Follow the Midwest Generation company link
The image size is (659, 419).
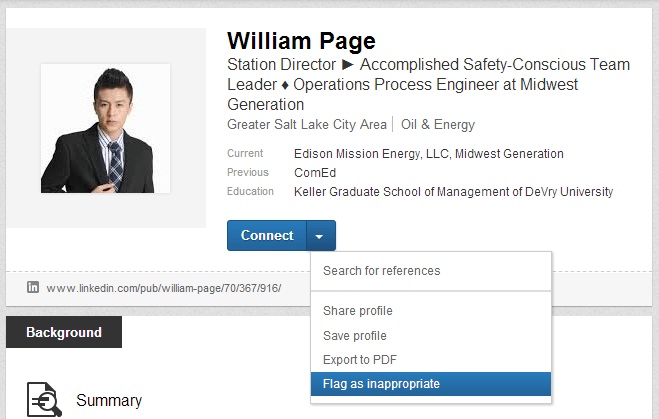tap(506, 154)
